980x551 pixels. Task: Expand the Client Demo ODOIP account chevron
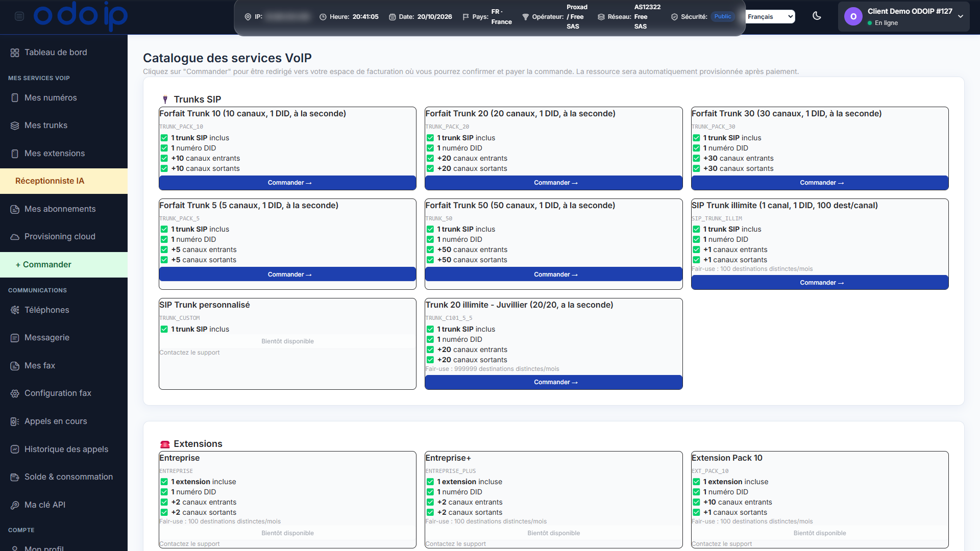tap(961, 17)
